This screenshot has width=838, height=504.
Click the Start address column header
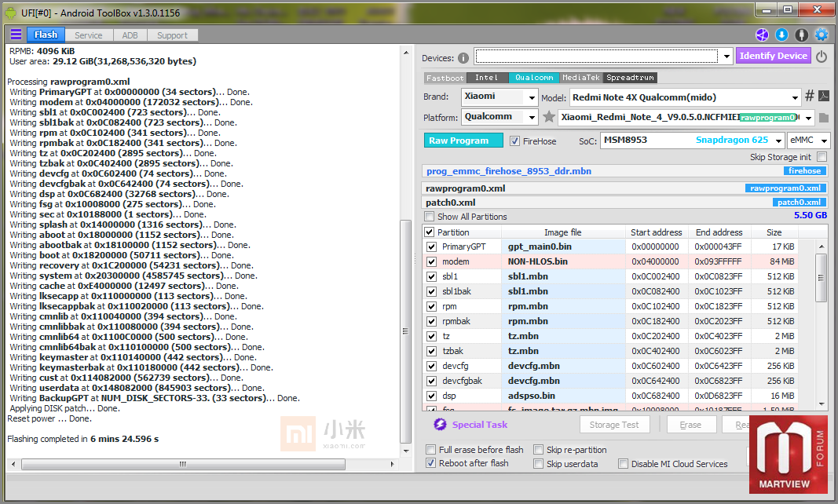coord(657,232)
